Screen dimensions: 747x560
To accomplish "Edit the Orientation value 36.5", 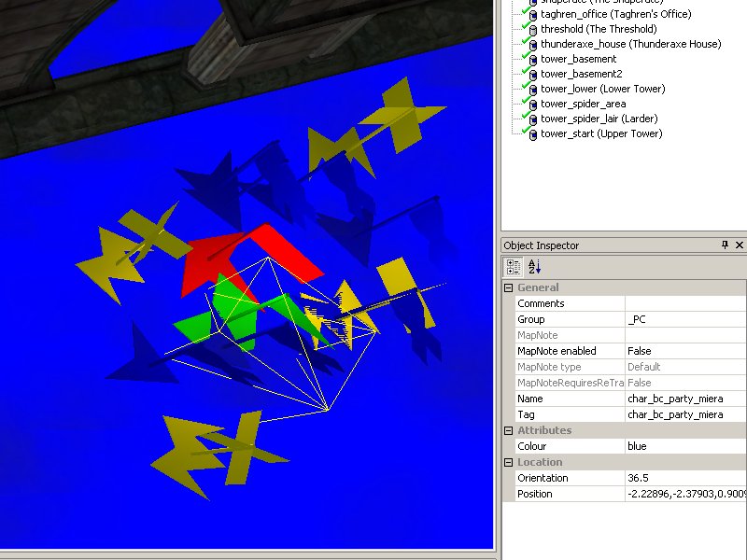I will click(x=684, y=478).
